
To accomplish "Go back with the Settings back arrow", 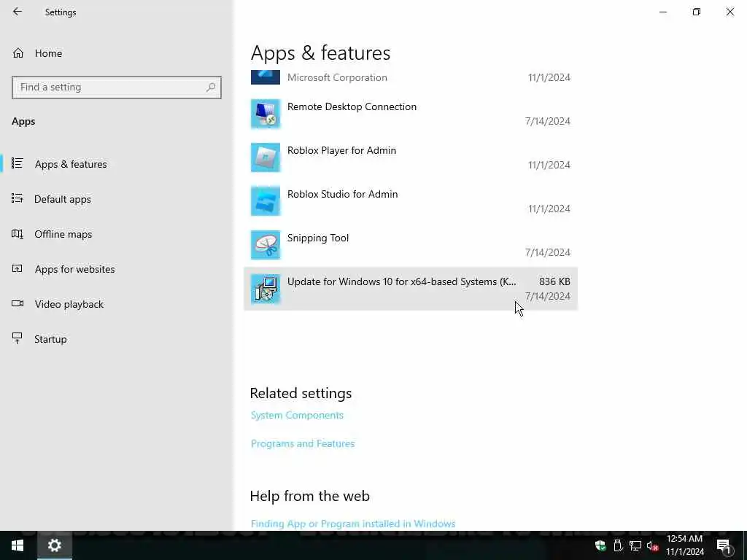I will click(18, 12).
